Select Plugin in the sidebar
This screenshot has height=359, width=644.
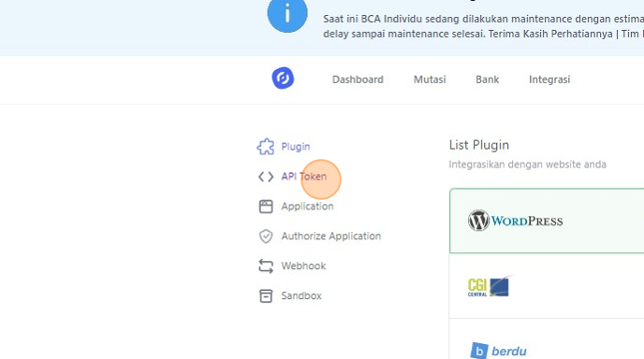[295, 147]
